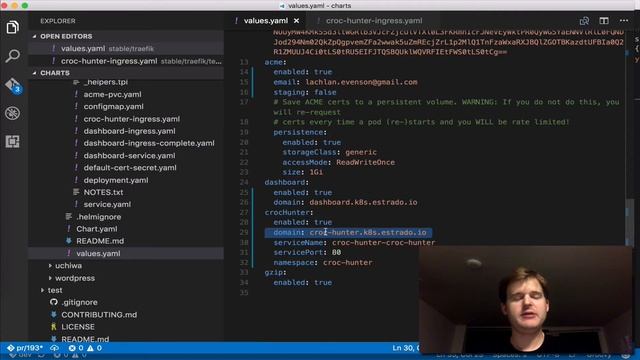
Task: Open .gitignore in the file tree
Action: pos(79,302)
